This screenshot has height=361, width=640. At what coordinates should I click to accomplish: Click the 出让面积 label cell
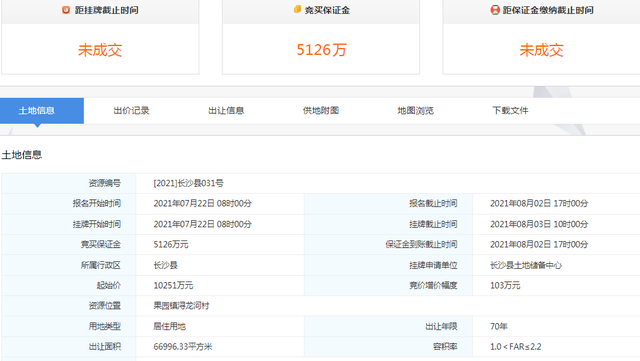point(69,347)
